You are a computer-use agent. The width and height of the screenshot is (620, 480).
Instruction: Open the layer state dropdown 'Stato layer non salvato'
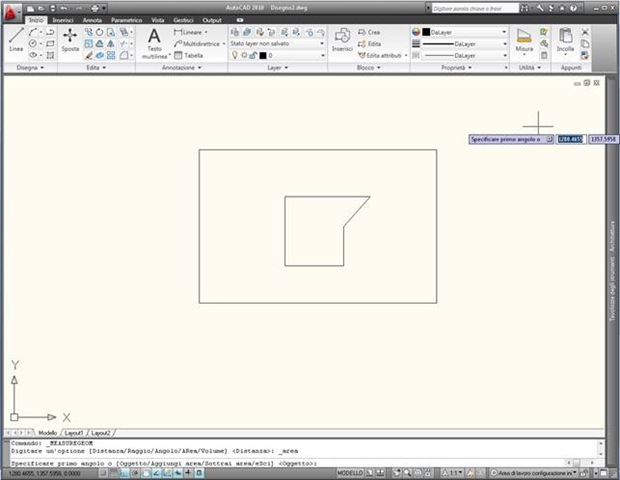coord(277,43)
